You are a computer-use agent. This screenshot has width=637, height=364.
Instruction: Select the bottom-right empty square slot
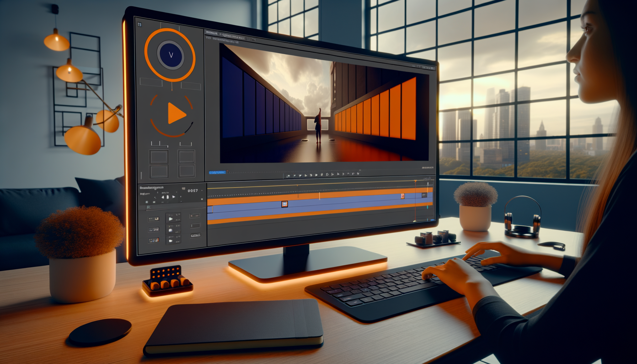click(186, 171)
